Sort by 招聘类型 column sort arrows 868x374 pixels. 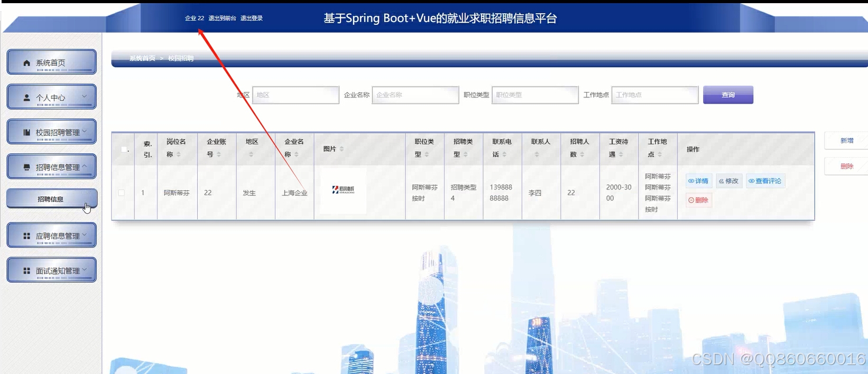click(466, 154)
